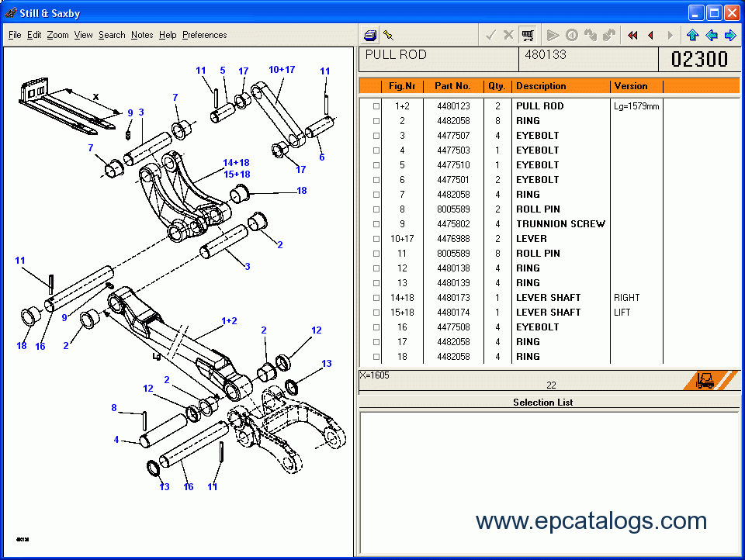Click the Fig.Nr column header
This screenshot has height=560, width=745.
click(402, 86)
